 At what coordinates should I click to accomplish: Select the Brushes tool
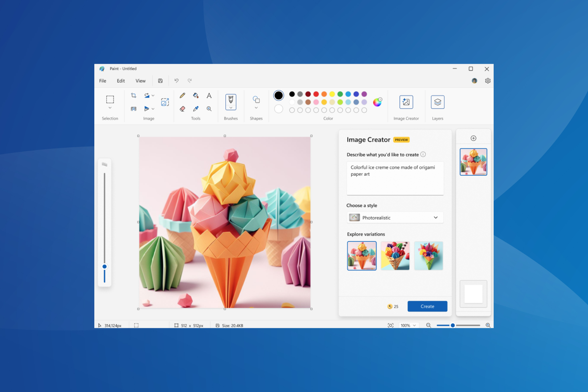pyautogui.click(x=231, y=100)
